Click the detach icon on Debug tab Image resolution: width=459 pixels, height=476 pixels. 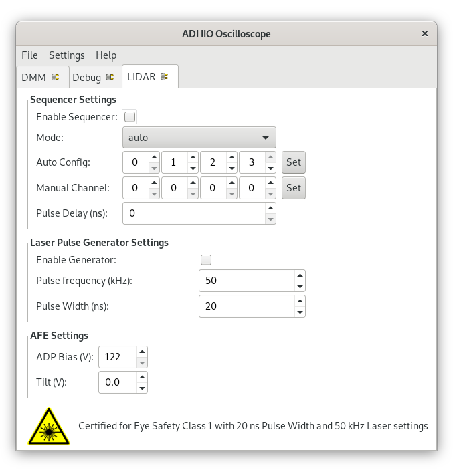110,78
